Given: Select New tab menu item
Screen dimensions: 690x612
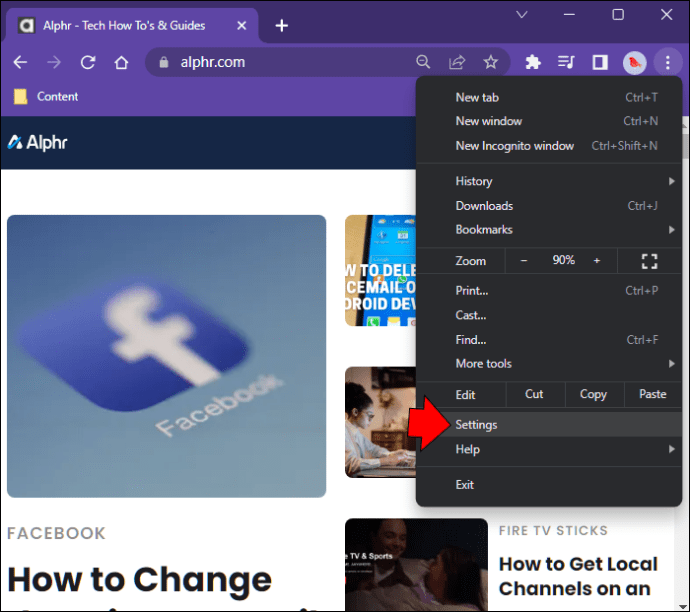Looking at the screenshot, I should (549, 97).
